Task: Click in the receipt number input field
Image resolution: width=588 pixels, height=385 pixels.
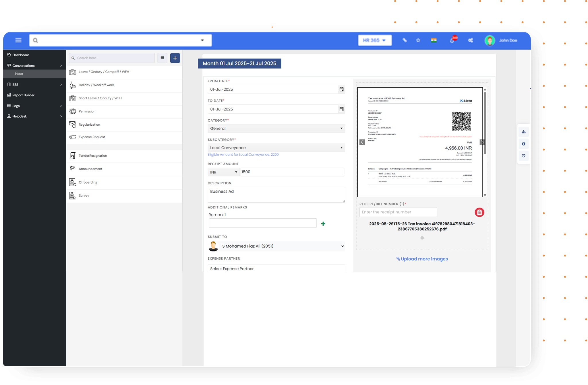Action: (x=398, y=212)
